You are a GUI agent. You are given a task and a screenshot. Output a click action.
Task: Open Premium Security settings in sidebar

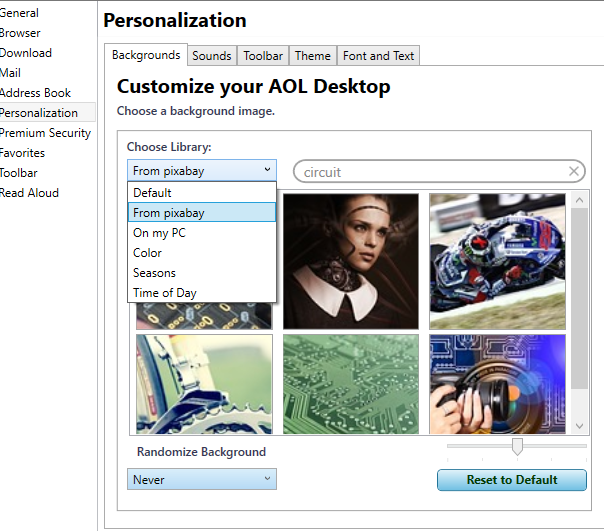45,133
